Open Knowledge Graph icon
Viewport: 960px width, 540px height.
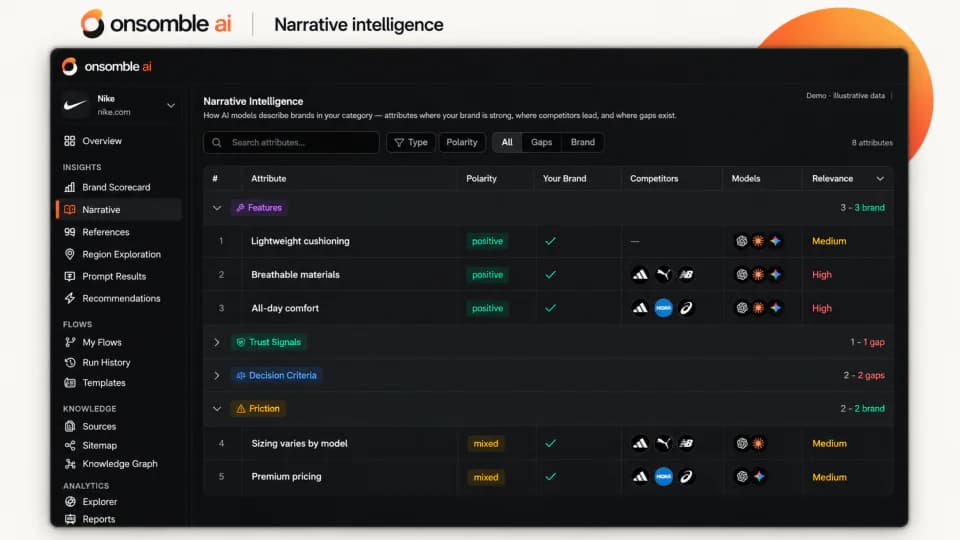[x=70, y=463]
